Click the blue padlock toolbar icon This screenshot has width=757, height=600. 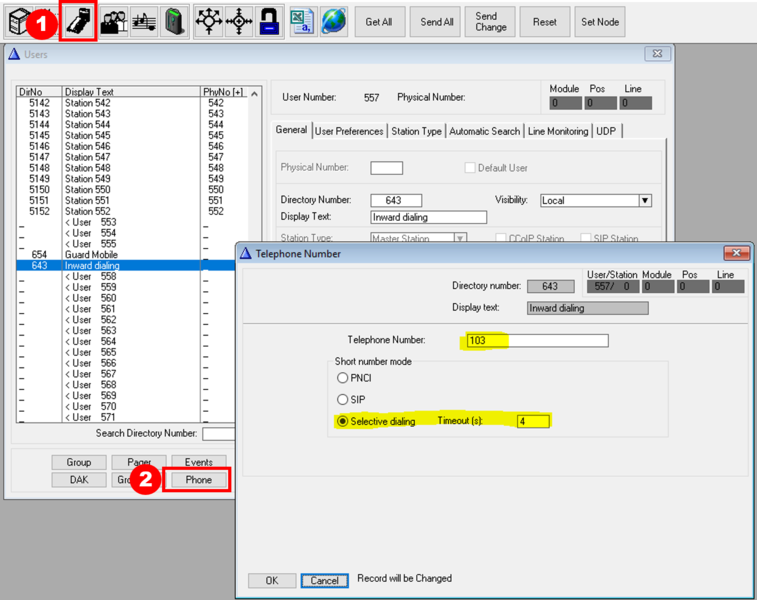pos(268,22)
